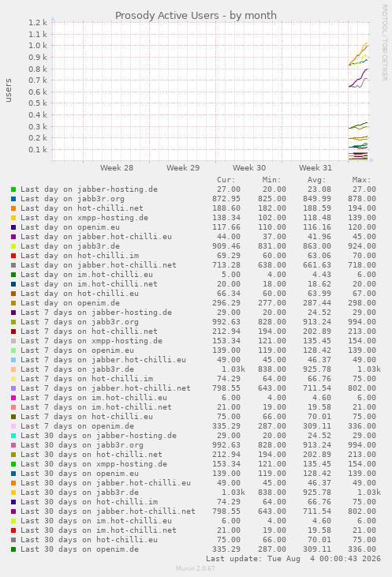
Task: Select 'Last 30 days on hot-chilli.eu' legend text
Action: pos(88,540)
